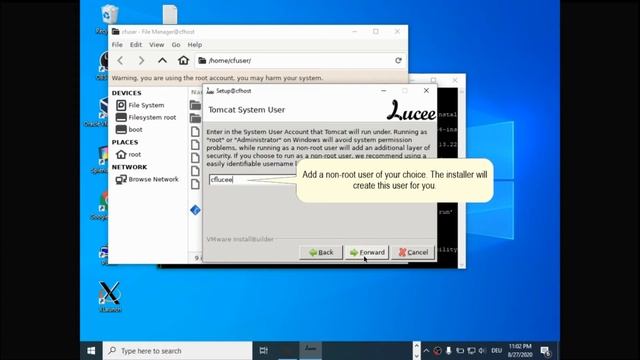The width and height of the screenshot is (640, 360).
Task: Open microphone tray icon
Action: tap(449, 351)
